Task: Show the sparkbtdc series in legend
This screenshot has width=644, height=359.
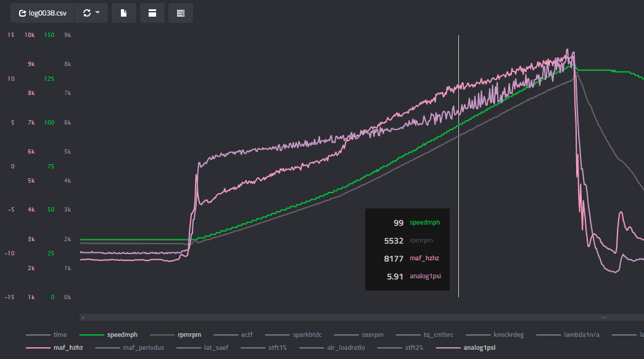Action: point(293,335)
